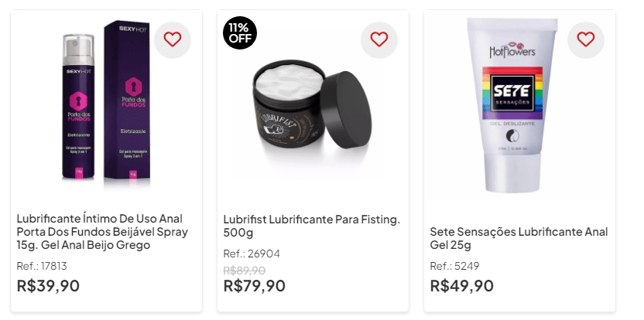The width and height of the screenshot is (644, 320).
Task: Click reference number Ref.: 26904
Action: [252, 254]
